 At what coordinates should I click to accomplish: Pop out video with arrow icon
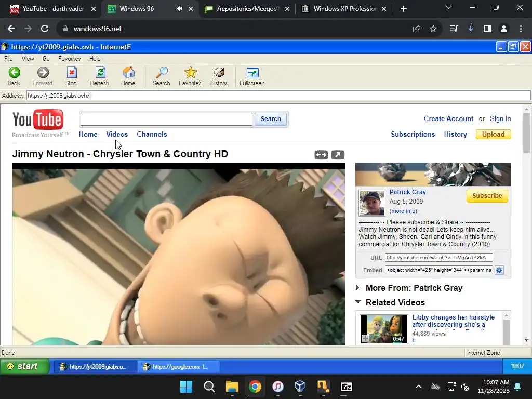(338, 155)
